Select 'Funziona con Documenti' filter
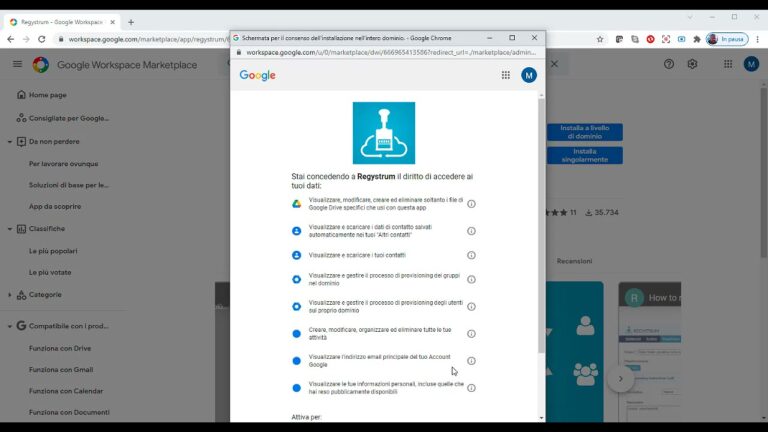The height and width of the screenshot is (432, 768). pyautogui.click(x=69, y=412)
